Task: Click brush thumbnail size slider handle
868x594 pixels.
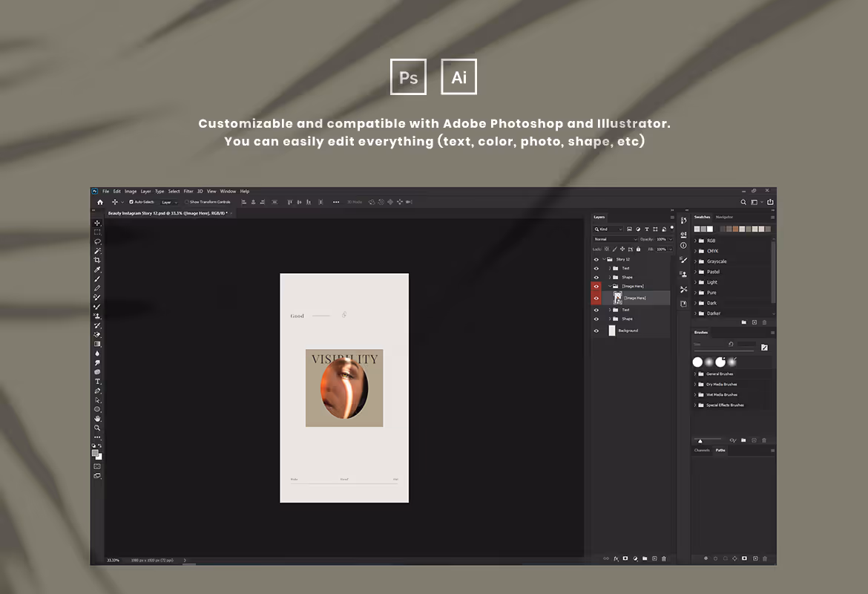Action: point(700,441)
